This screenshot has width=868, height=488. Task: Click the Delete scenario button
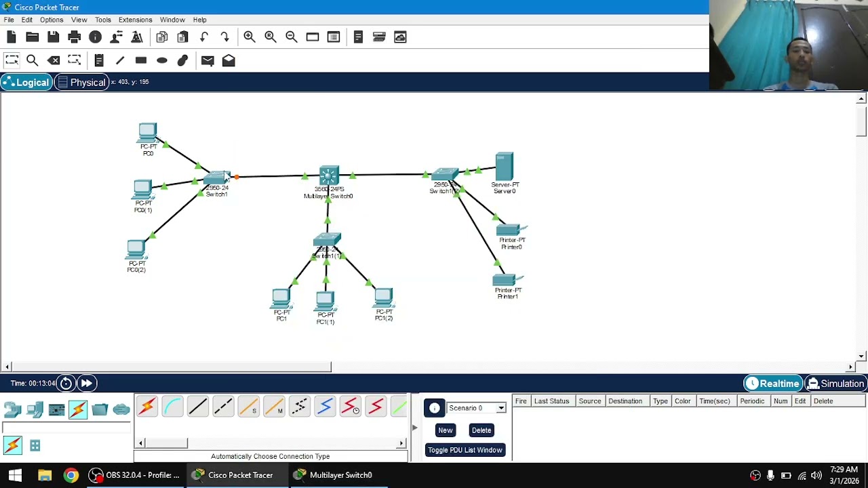tap(481, 430)
